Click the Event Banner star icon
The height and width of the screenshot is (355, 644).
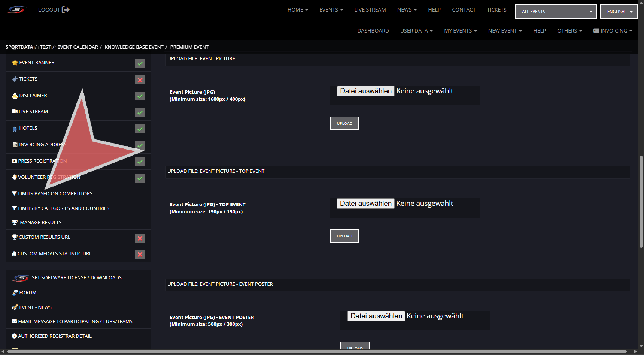coord(15,63)
